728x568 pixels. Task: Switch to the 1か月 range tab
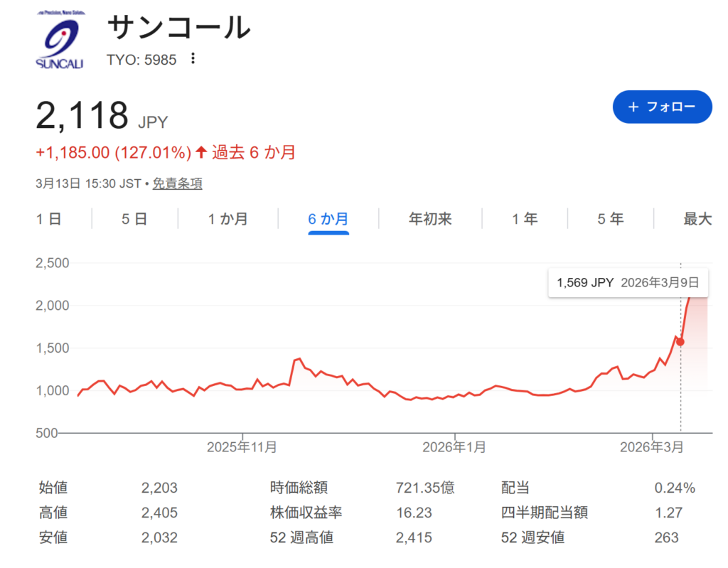(227, 219)
